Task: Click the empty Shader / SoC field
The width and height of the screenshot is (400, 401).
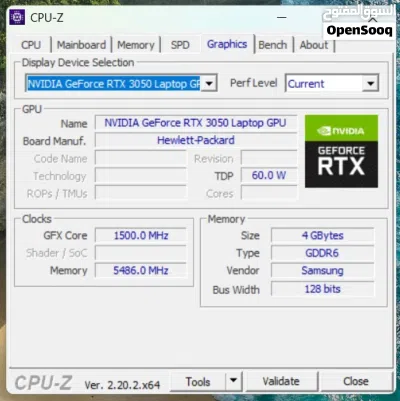Action: pyautogui.click(x=141, y=253)
